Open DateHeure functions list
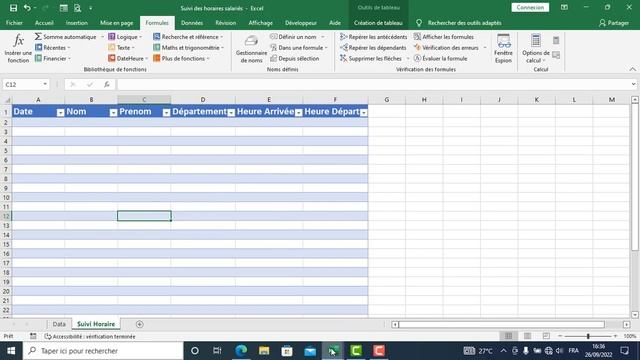The image size is (640, 360). click(128, 58)
